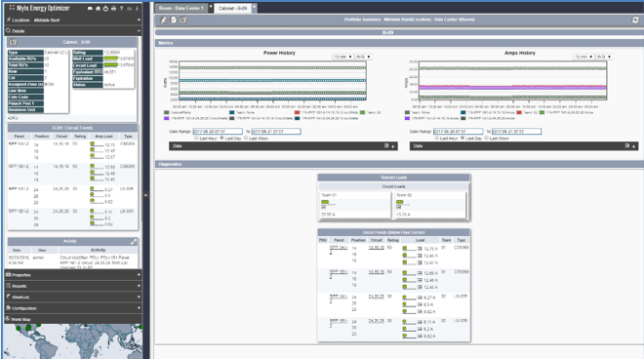Image resolution: width=644 pixels, height=359 pixels.
Task: Click the Home icon in header
Action: coord(98,8)
